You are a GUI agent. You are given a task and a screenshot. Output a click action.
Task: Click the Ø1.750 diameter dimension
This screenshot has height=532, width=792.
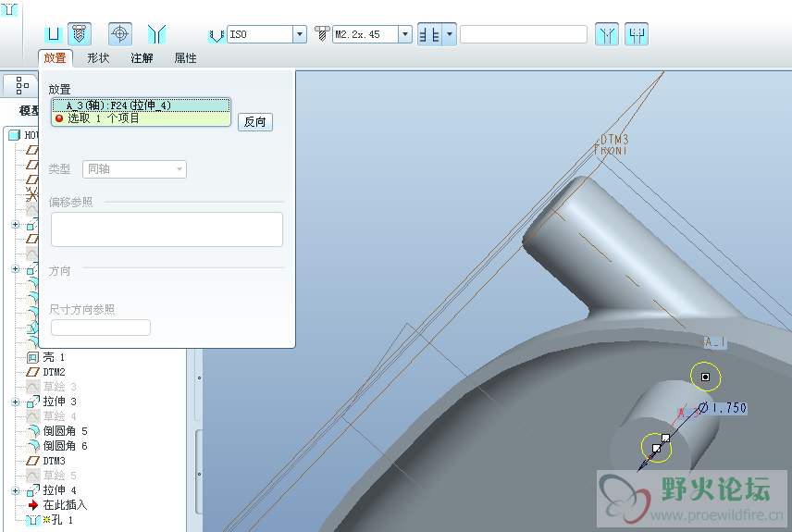(x=723, y=408)
